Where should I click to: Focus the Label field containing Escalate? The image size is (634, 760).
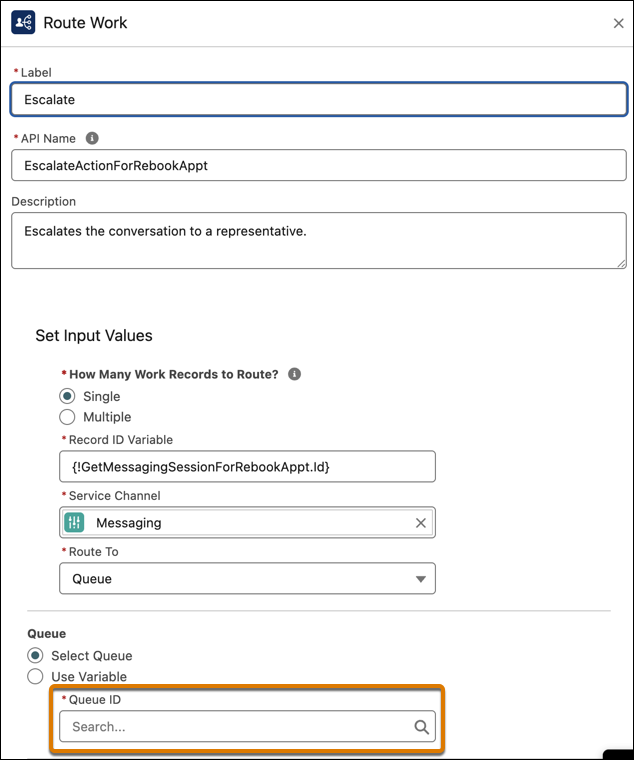319,99
